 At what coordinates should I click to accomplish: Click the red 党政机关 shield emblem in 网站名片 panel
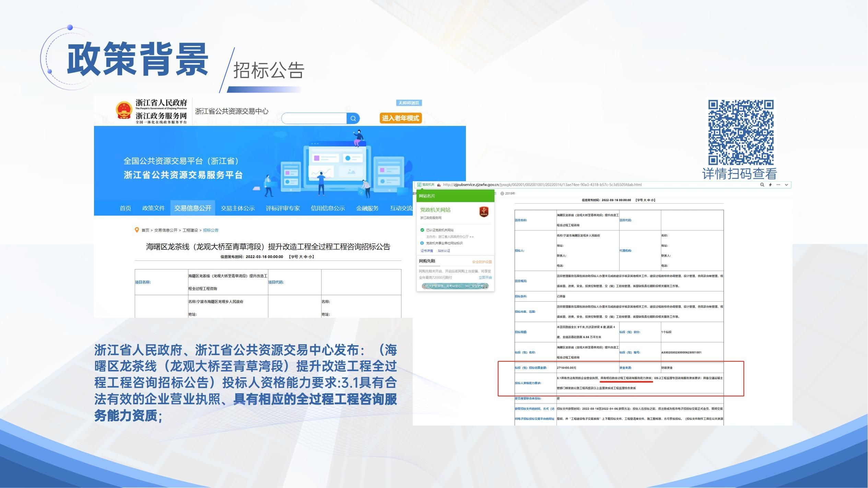coord(484,212)
